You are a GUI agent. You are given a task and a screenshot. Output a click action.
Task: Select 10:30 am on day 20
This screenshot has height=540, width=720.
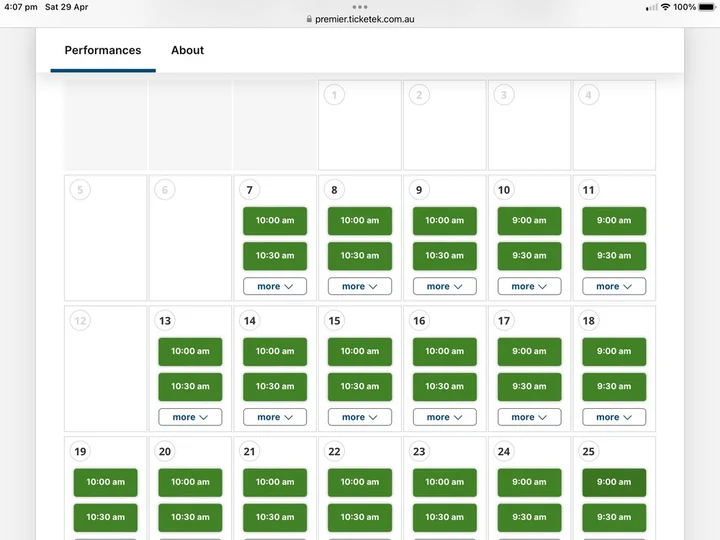click(x=190, y=518)
